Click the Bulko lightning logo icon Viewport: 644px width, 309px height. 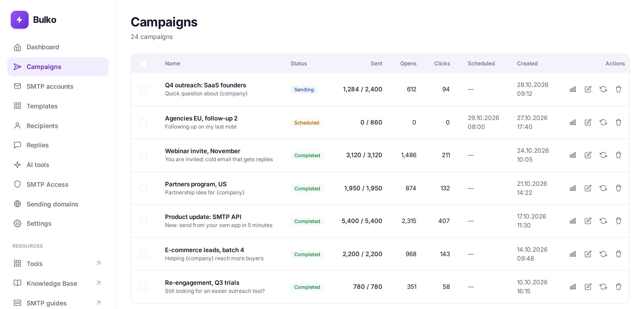click(19, 19)
